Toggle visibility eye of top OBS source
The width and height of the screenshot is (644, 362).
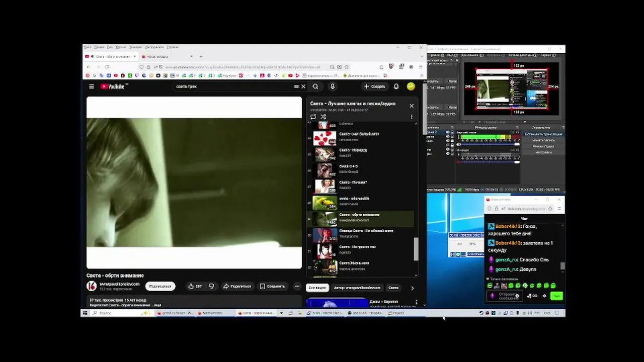click(447, 133)
